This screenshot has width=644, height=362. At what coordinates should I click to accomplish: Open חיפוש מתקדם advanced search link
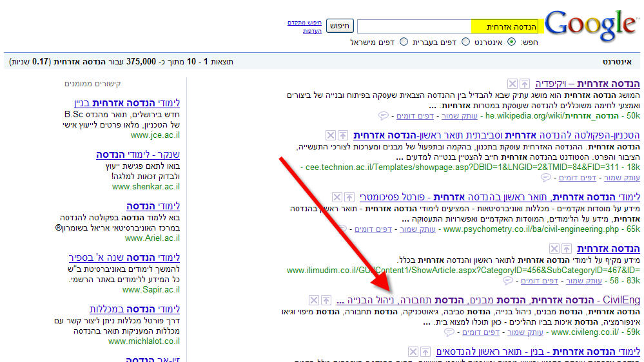[x=304, y=23]
